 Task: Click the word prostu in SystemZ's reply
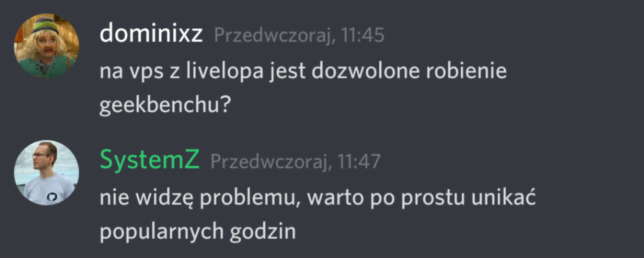coord(433,198)
